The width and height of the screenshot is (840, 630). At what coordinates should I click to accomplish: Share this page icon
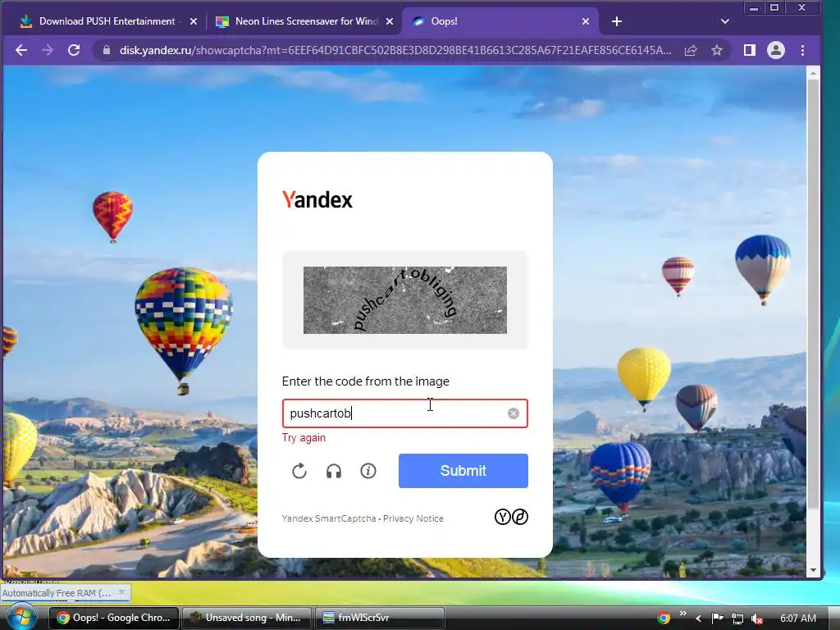(691, 50)
